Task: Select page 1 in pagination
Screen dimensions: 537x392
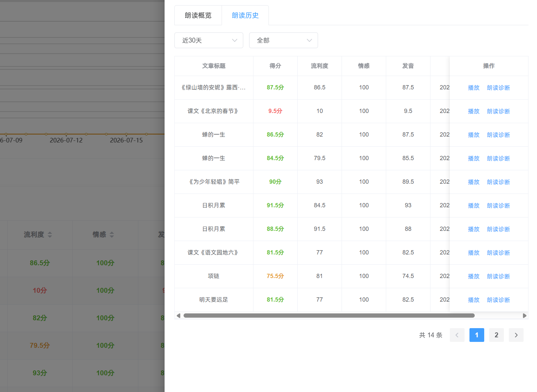Action: pos(477,335)
